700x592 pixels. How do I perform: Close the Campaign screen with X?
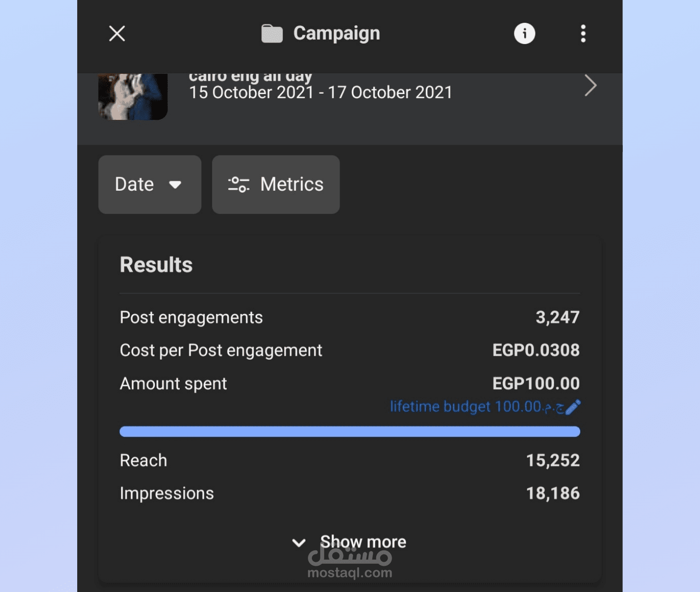117,34
